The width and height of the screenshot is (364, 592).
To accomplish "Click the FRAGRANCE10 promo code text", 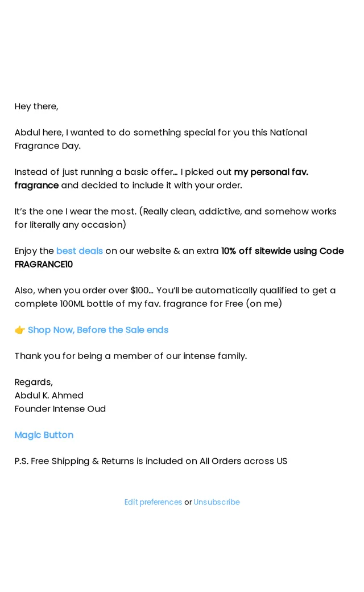I will pos(44,264).
